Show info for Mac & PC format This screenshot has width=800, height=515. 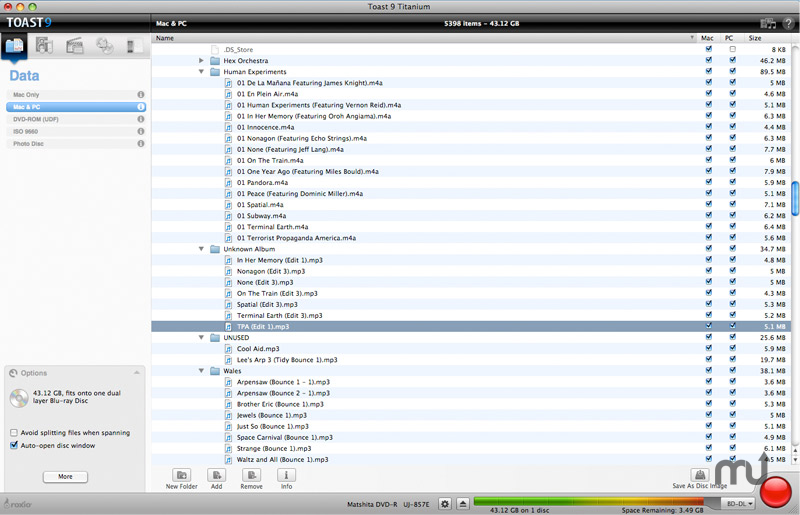pos(141,107)
